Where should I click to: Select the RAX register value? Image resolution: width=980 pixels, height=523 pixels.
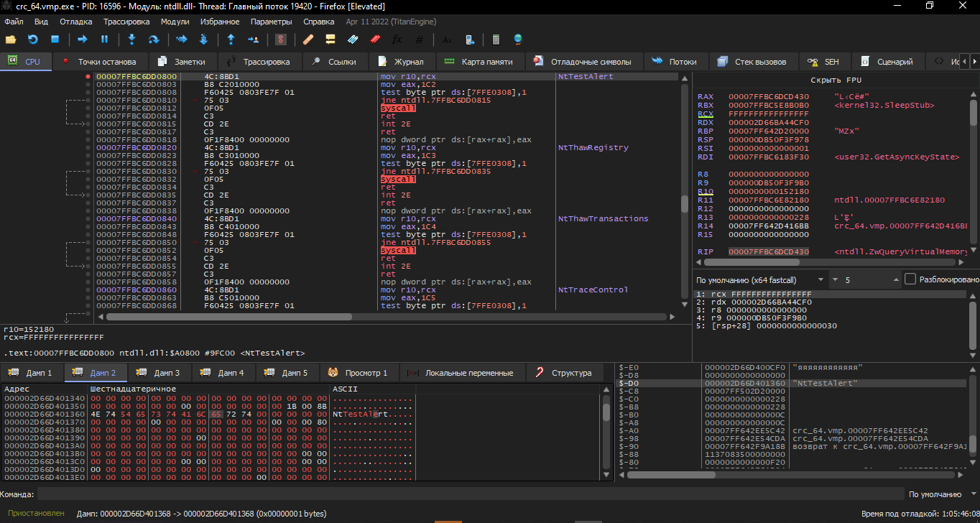pos(768,96)
